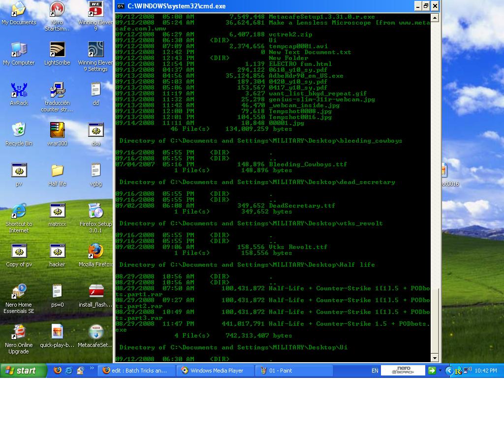
Task: Click the green Nero search go arrow
Action: tap(432, 371)
